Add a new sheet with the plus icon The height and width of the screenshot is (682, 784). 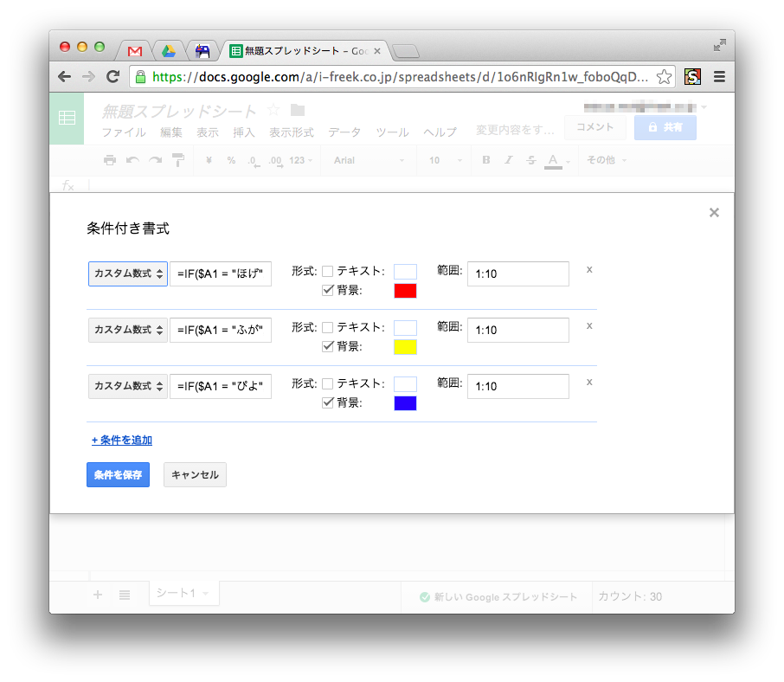pos(98,594)
